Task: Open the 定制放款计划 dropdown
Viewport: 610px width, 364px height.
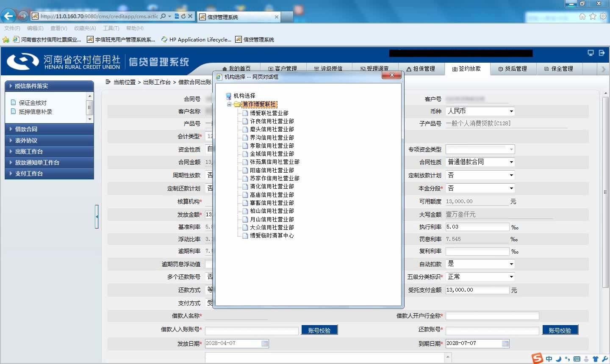Action: [480, 175]
